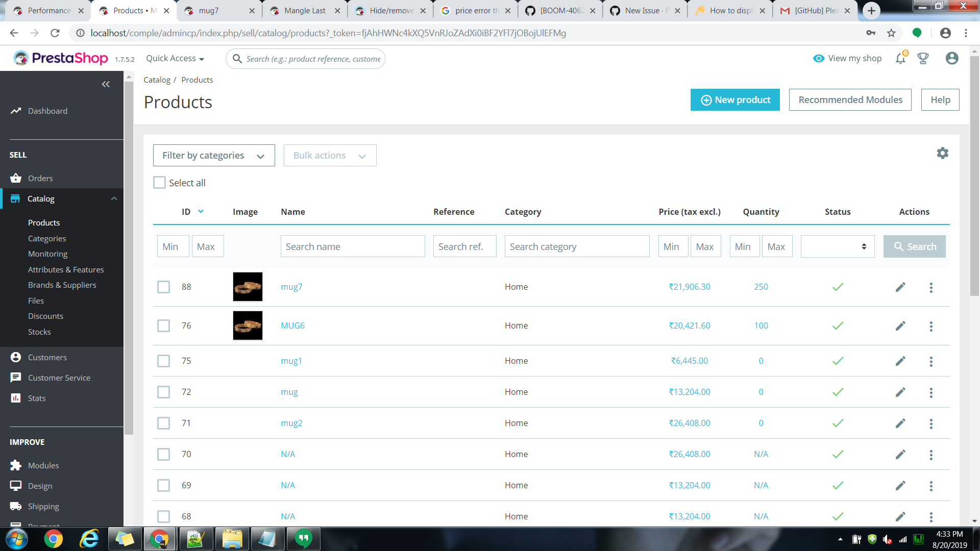This screenshot has height=551, width=980.
Task: Collapse the sidebar with the double-chevron icon
Action: 106,84
